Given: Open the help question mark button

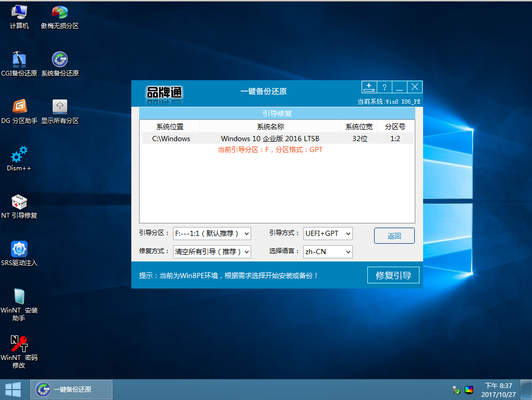Looking at the screenshot, I should tap(385, 87).
